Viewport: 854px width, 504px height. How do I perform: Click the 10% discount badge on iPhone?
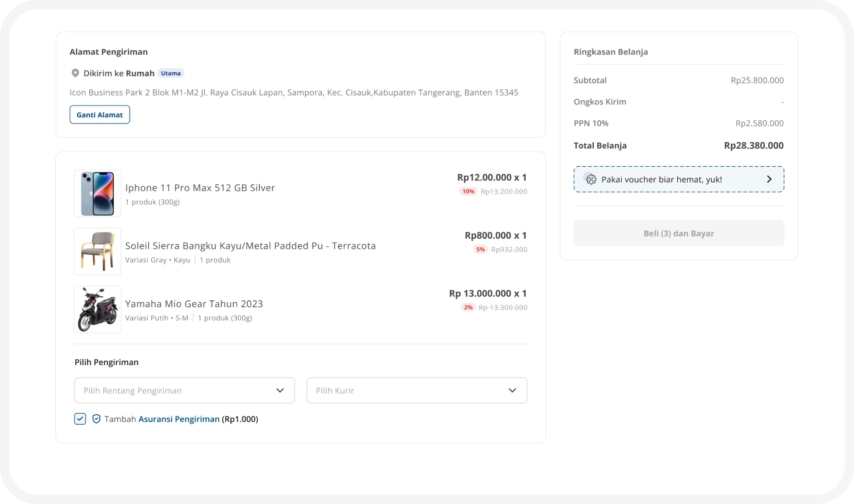pyautogui.click(x=468, y=191)
